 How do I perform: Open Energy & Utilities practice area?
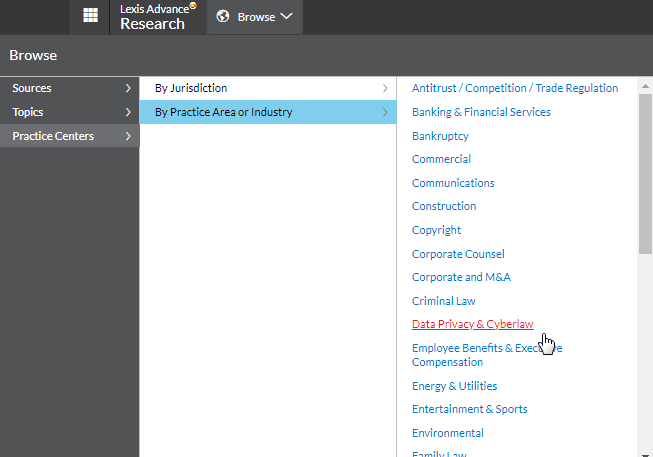(454, 386)
